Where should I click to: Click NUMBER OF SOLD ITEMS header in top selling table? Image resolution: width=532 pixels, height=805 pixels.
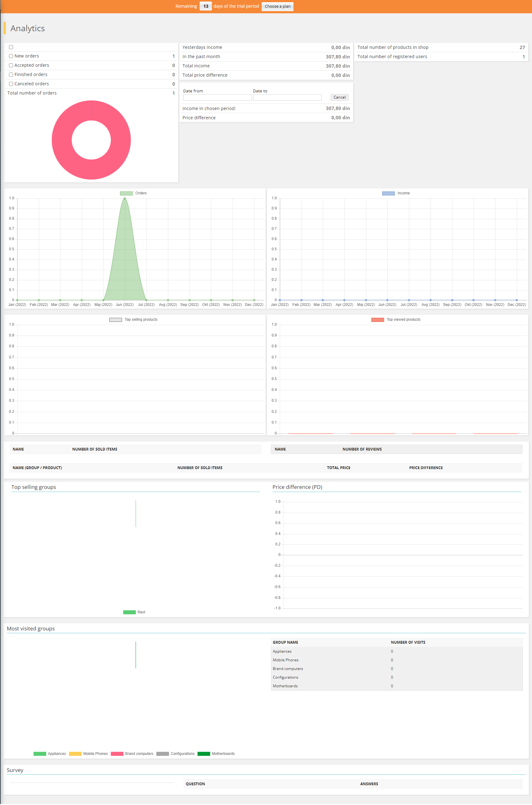pyautogui.click(x=95, y=449)
